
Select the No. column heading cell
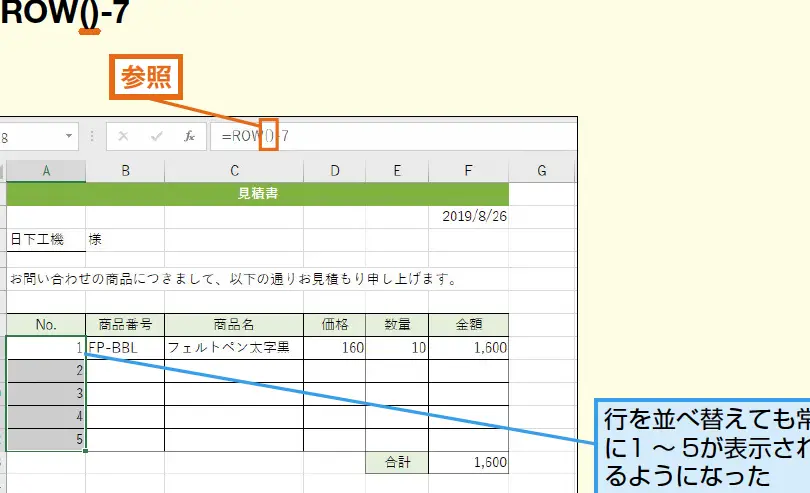click(x=46, y=325)
